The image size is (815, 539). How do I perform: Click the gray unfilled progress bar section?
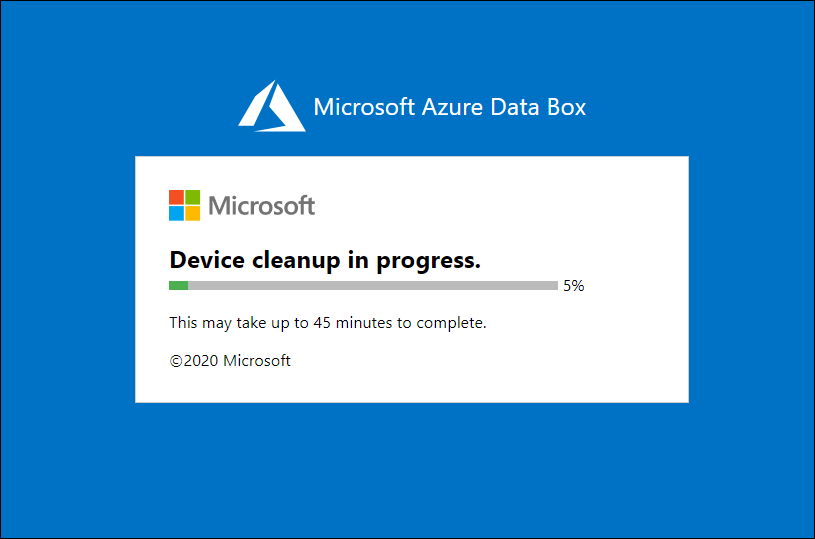coord(373,285)
